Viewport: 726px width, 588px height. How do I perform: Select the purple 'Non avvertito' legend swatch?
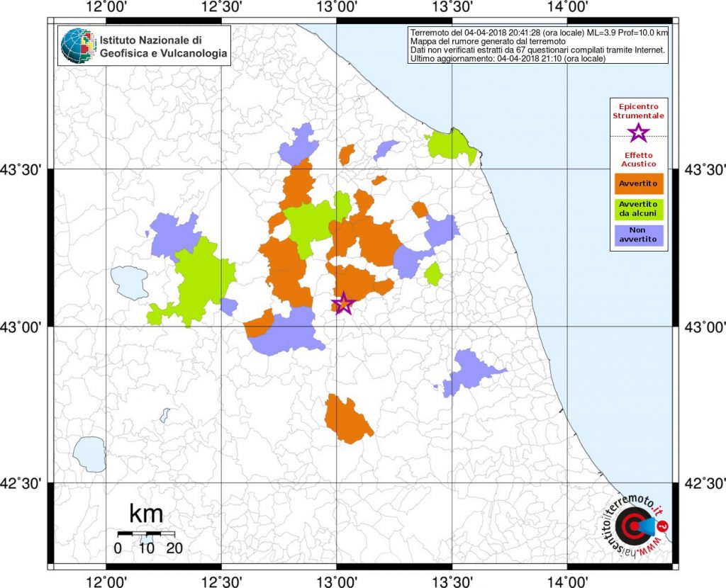click(639, 235)
